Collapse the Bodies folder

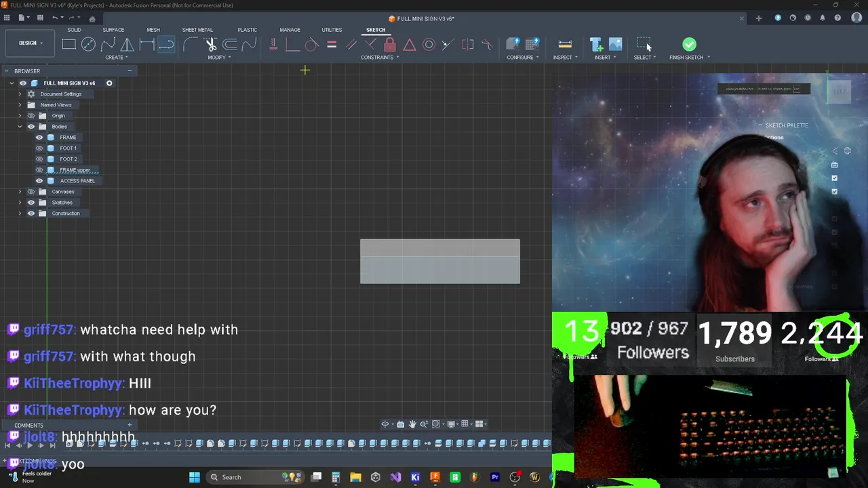click(x=20, y=127)
